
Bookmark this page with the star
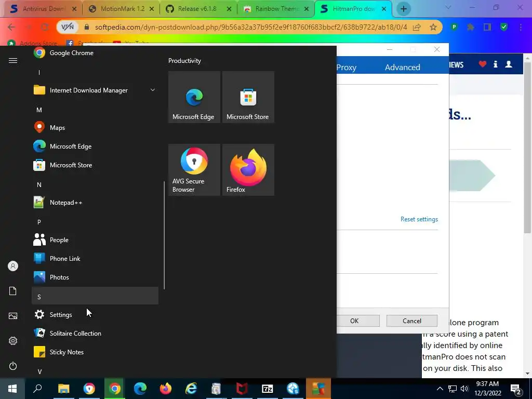click(433, 27)
